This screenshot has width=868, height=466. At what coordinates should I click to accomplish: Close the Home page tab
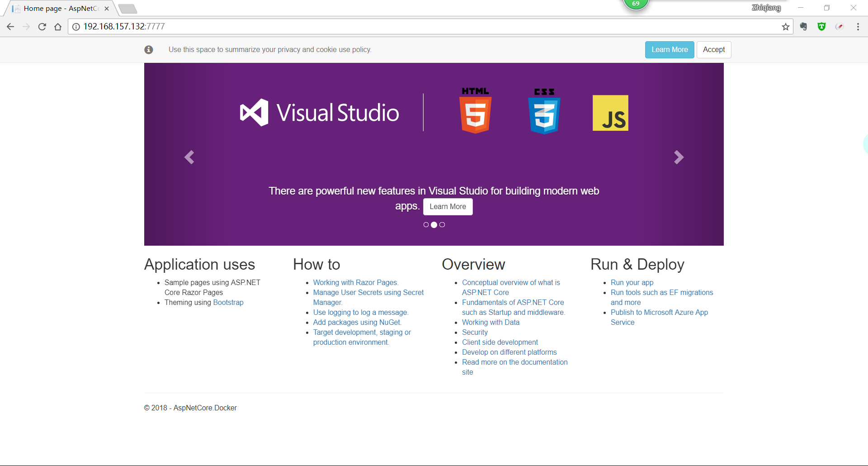(x=107, y=9)
